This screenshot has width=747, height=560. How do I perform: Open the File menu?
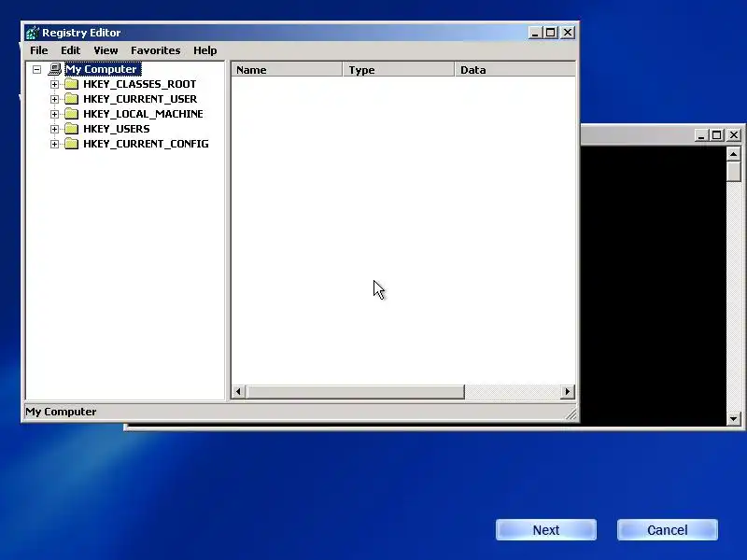38,50
